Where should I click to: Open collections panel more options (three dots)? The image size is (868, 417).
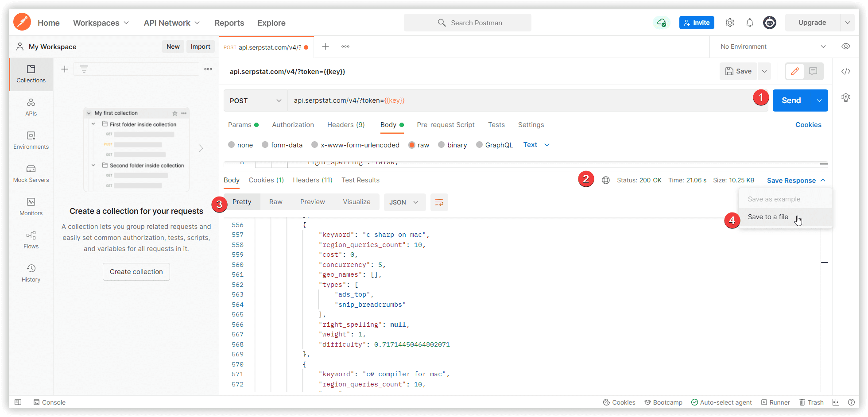(208, 69)
